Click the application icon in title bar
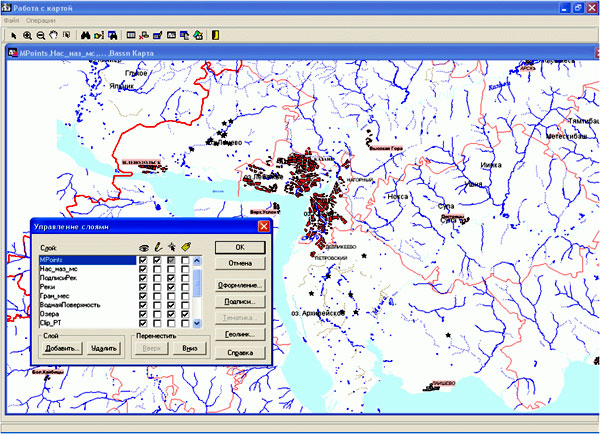The height and width of the screenshot is (434, 600). tap(6, 8)
